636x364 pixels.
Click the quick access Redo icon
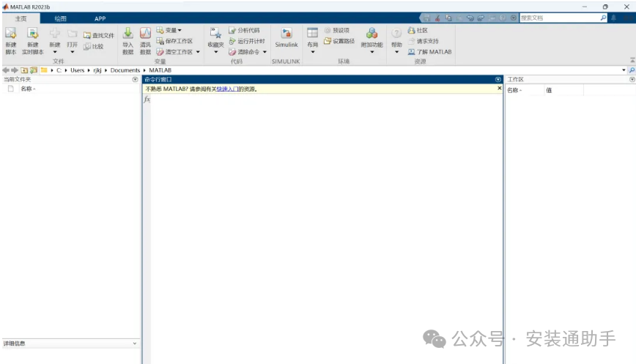481,18
